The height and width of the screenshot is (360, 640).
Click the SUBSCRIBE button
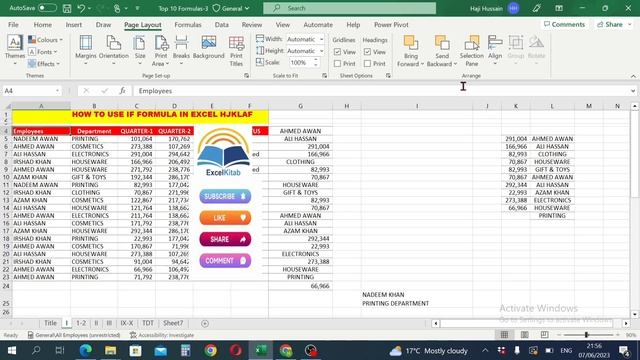(225, 196)
